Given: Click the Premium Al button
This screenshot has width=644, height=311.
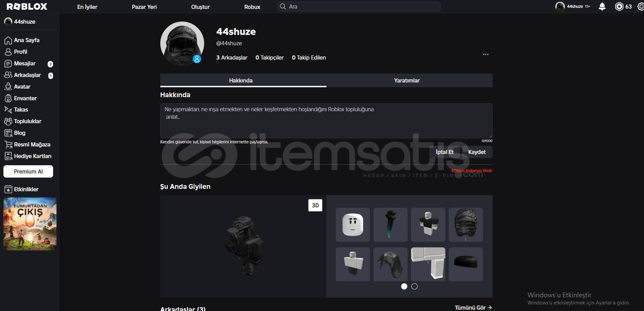Looking at the screenshot, I should pyautogui.click(x=28, y=171).
